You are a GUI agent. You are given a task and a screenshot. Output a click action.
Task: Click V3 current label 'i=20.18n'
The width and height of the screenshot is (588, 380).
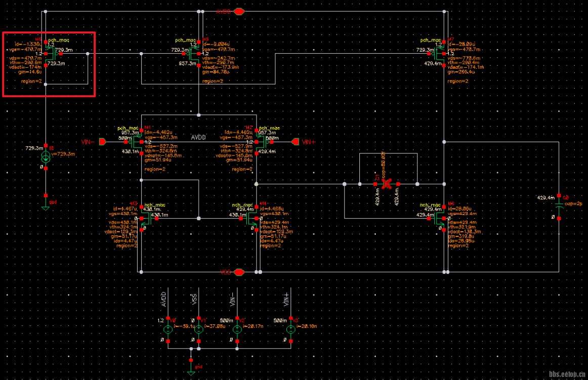tap(307, 326)
